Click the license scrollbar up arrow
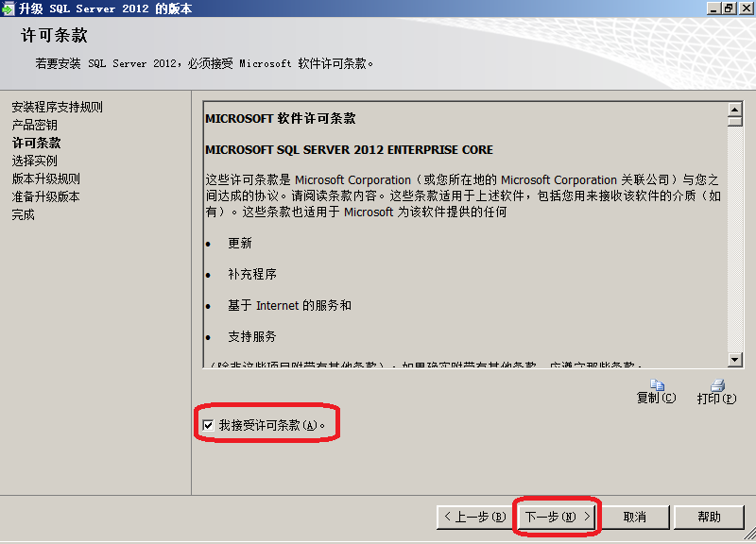The height and width of the screenshot is (544, 756). click(734, 110)
